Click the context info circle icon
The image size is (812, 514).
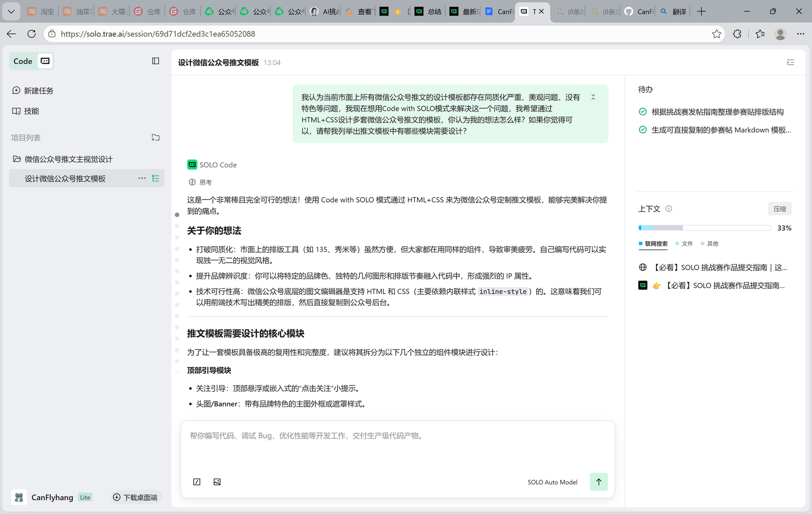tap(669, 208)
